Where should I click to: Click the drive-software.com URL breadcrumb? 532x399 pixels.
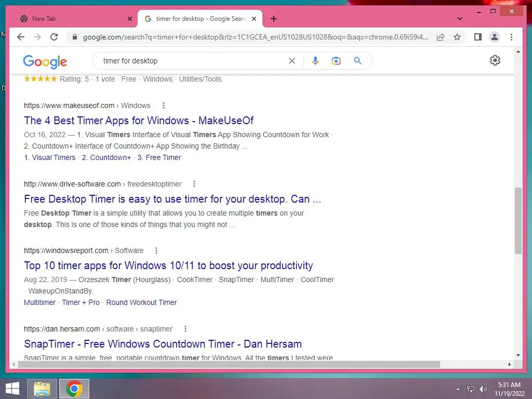103,184
